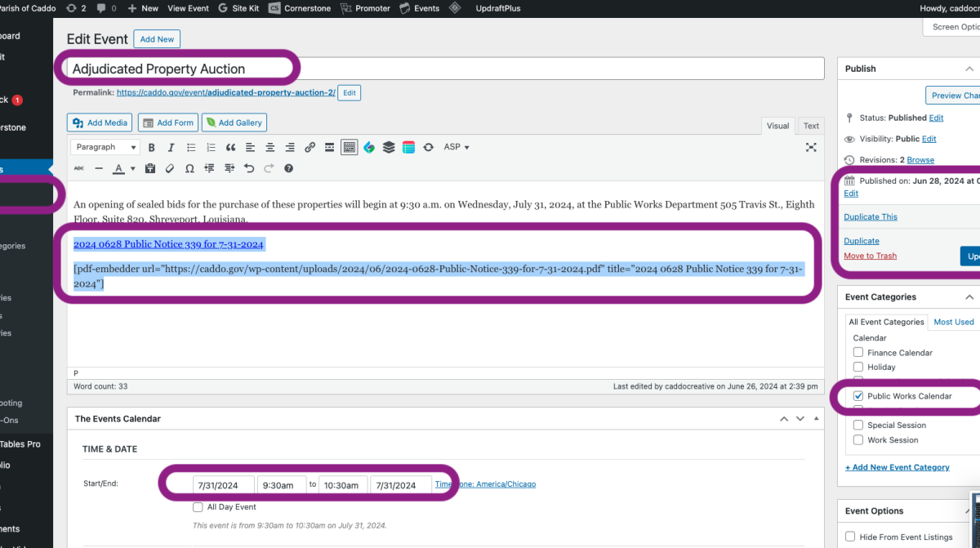
Task: Enter distraction-free fullscreen mode
Action: point(811,147)
